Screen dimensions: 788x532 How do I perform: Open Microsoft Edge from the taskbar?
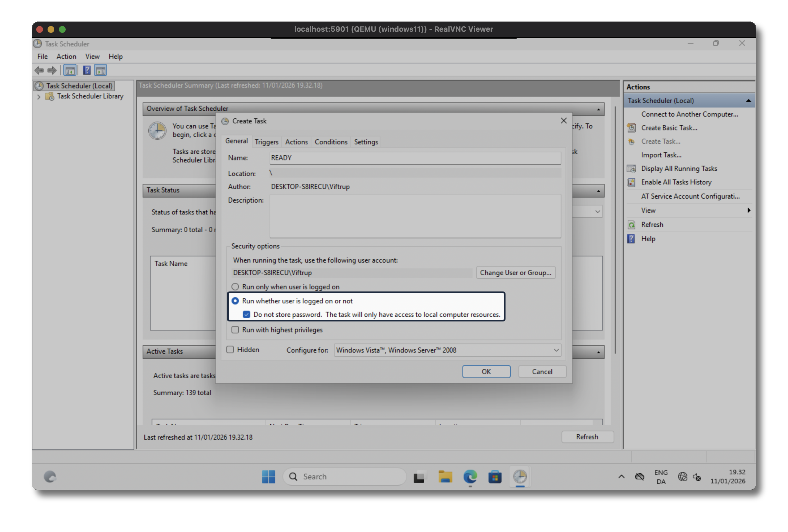click(x=470, y=477)
